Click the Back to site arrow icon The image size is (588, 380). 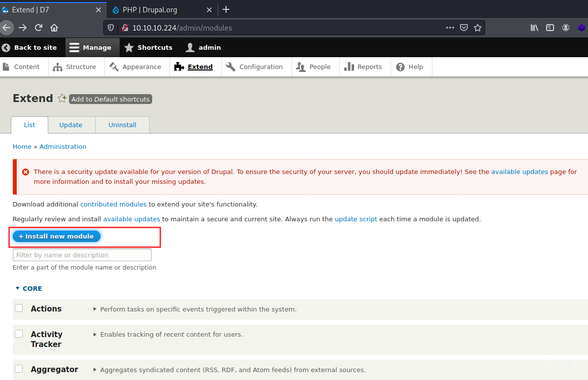[6, 48]
